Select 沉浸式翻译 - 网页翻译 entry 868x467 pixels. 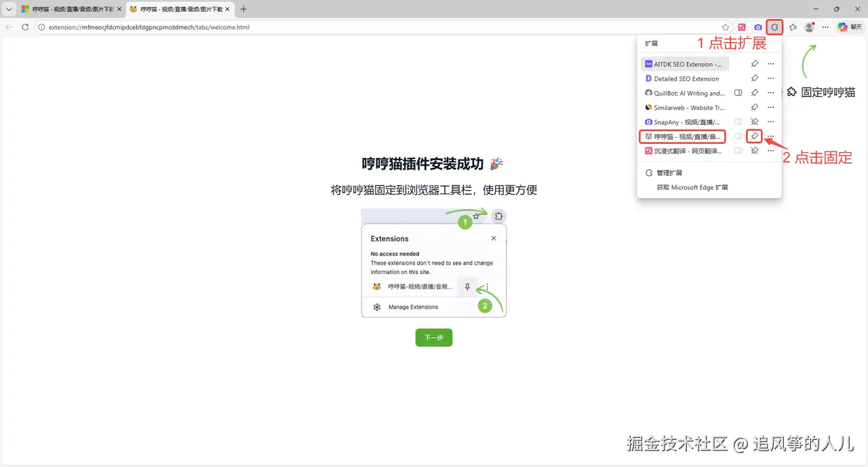click(685, 151)
